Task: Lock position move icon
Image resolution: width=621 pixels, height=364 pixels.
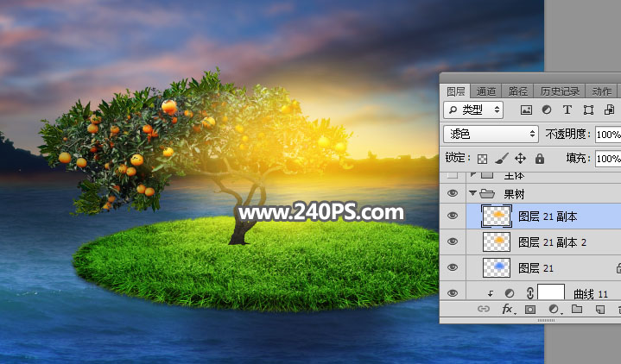Action: point(520,159)
